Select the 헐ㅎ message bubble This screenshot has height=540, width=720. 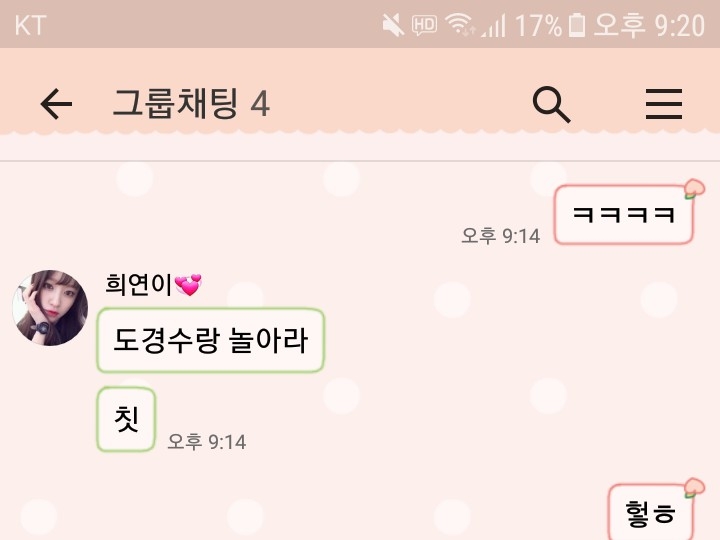[x=650, y=512]
